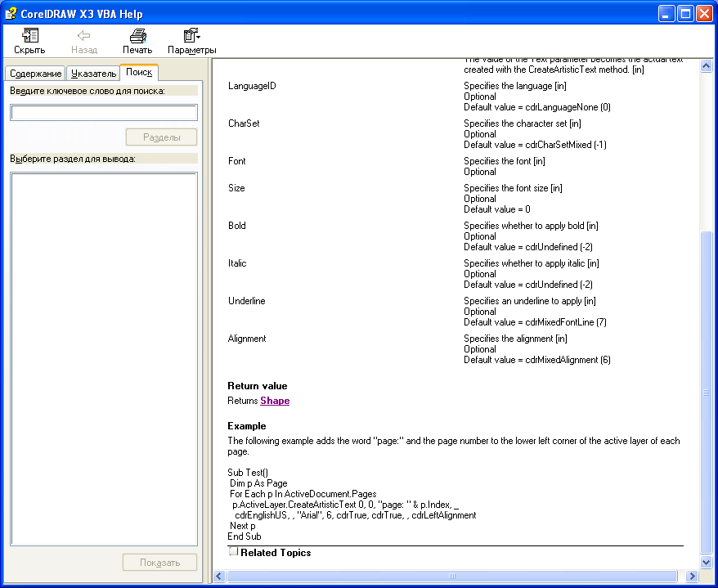Select the Поиск tab
Screen dimensions: 718x588
pyautogui.click(x=139, y=72)
